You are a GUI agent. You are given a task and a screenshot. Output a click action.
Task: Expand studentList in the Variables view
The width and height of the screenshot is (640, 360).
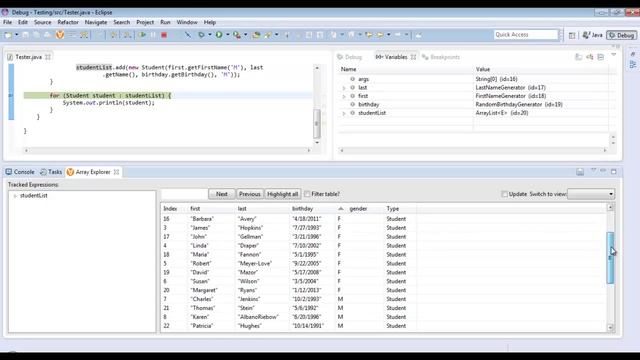point(344,113)
